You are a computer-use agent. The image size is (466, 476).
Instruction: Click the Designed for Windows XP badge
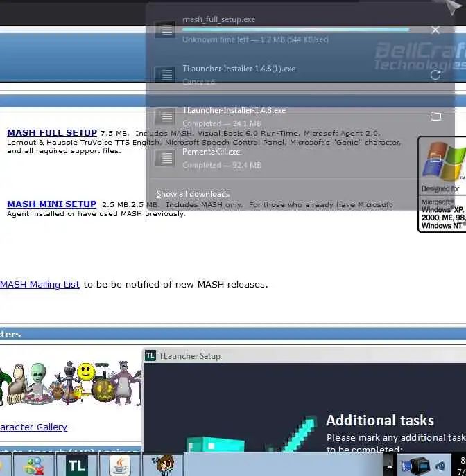point(442,184)
